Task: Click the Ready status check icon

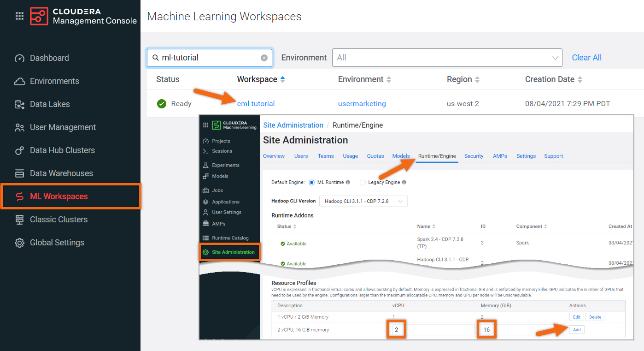Action: click(x=162, y=104)
